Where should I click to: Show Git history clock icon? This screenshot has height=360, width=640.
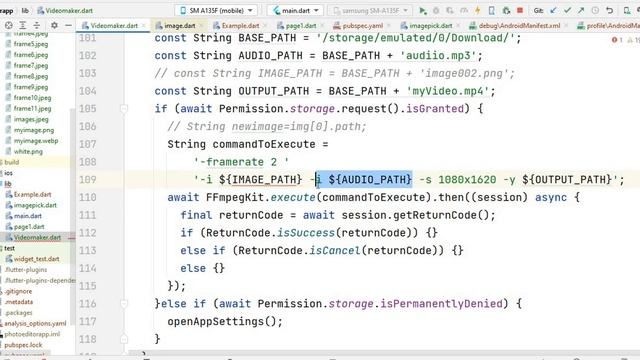click(x=595, y=11)
